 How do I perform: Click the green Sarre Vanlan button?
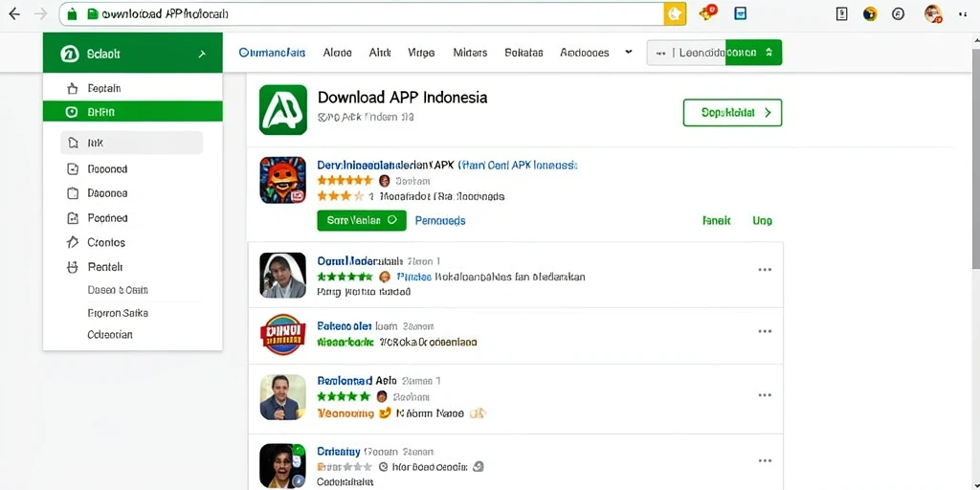362,220
